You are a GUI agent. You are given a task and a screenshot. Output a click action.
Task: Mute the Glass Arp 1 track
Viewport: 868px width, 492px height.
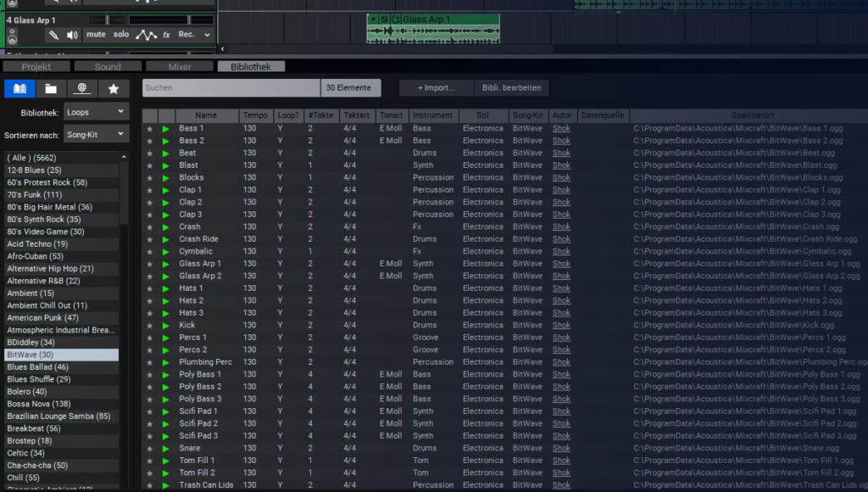click(96, 35)
